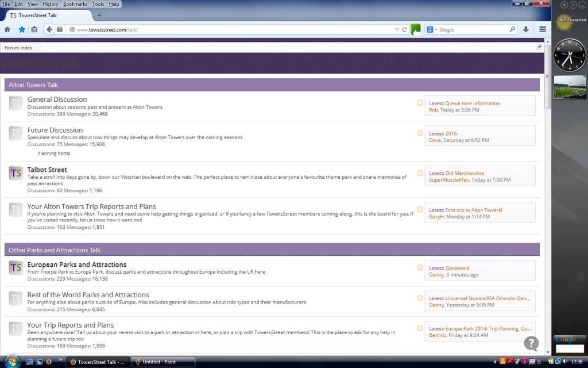
Task: Open the Help menu
Action: pos(114,4)
